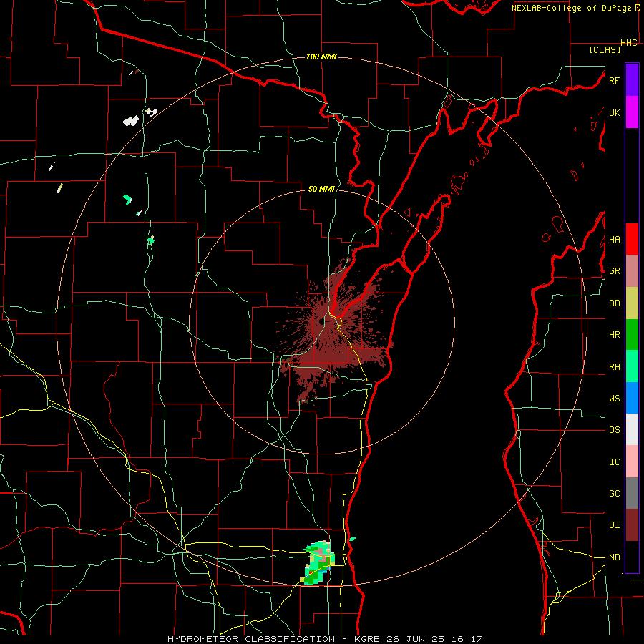The width and height of the screenshot is (644, 644).
Task: Click the white dry-snow echo pair in the northwest
Action: [140, 117]
